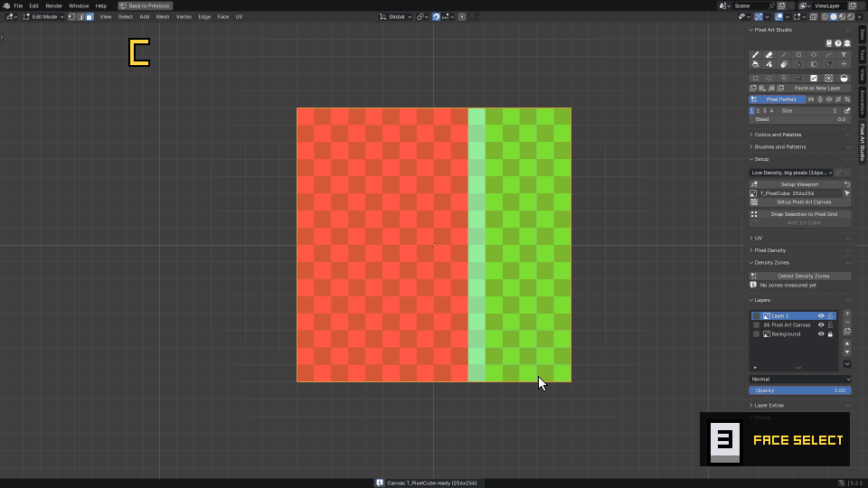Click the copy icon left of Paste as New Layer
868x488 pixels.
[x=753, y=88]
